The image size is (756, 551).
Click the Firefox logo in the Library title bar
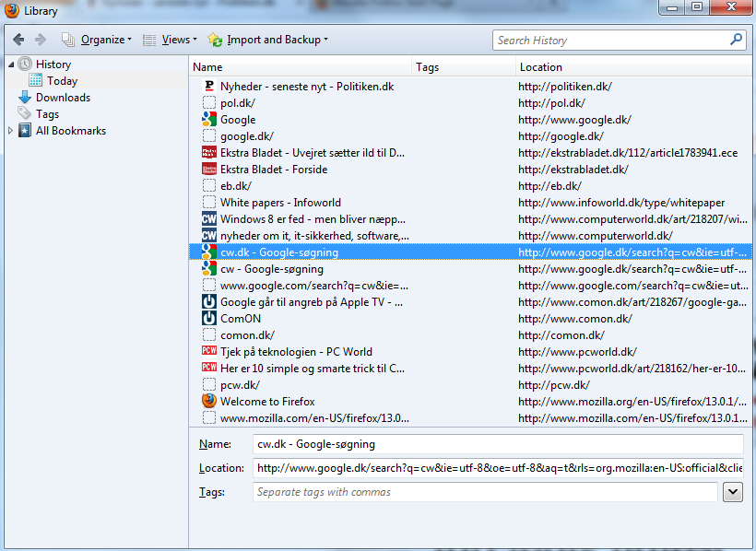[12, 10]
